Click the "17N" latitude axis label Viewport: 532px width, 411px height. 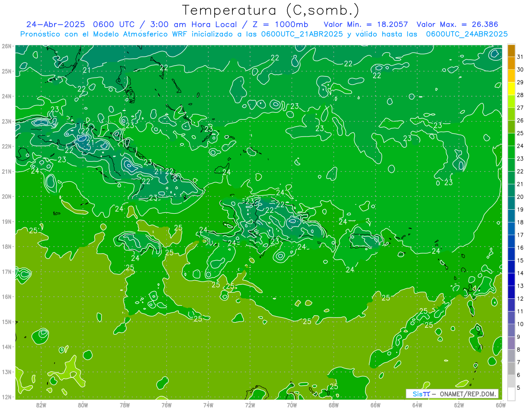point(7,272)
